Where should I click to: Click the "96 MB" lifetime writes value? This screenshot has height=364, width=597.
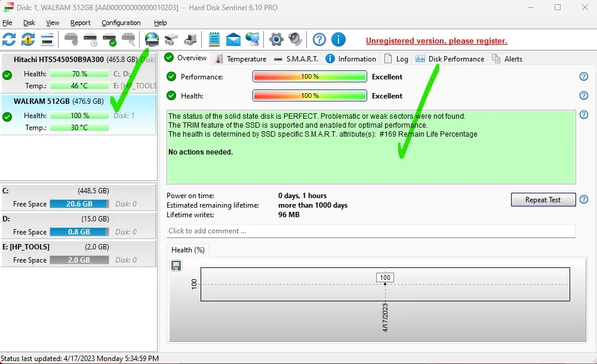[x=288, y=215]
